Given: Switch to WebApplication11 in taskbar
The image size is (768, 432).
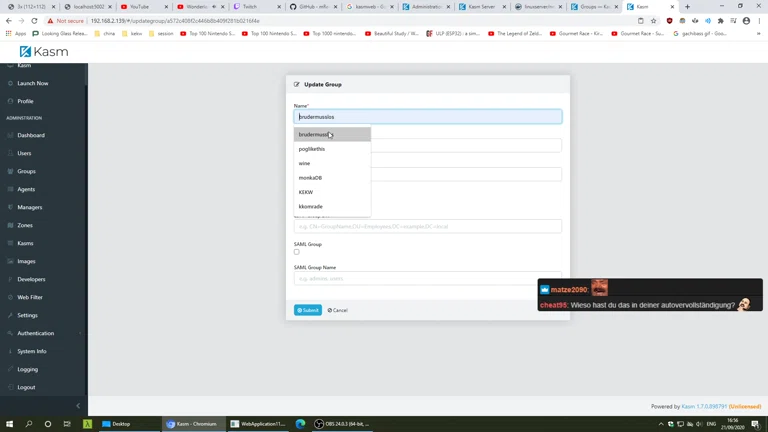Looking at the screenshot, I should pos(258,424).
